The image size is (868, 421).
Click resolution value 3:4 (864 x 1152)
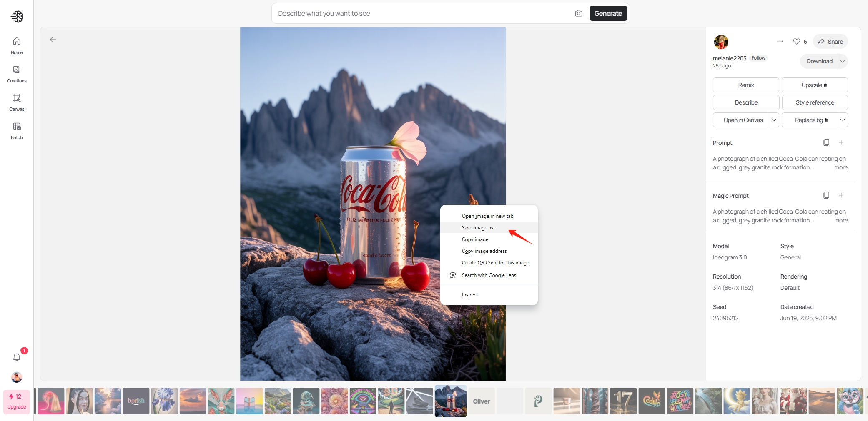pos(733,288)
